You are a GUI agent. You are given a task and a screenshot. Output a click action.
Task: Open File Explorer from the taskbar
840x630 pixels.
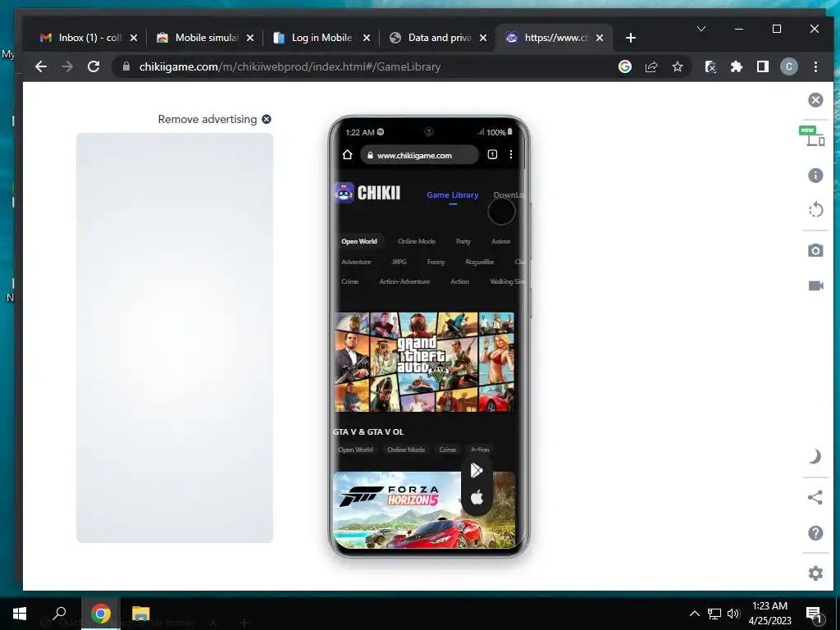coord(140,614)
